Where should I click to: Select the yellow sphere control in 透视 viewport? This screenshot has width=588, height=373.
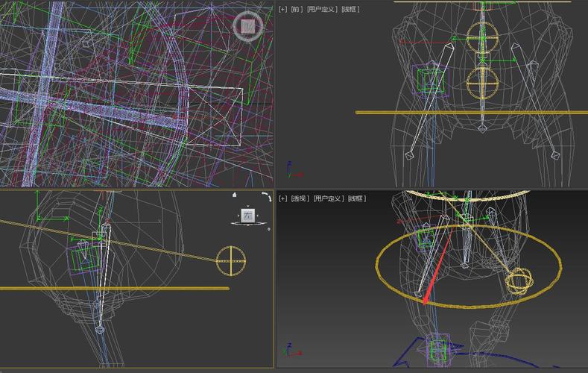coord(519,281)
